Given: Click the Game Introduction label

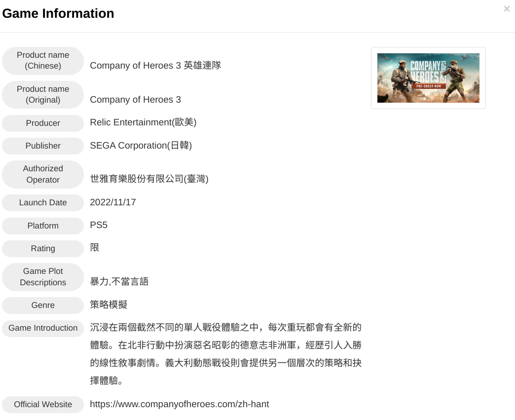Looking at the screenshot, I should click(43, 328).
